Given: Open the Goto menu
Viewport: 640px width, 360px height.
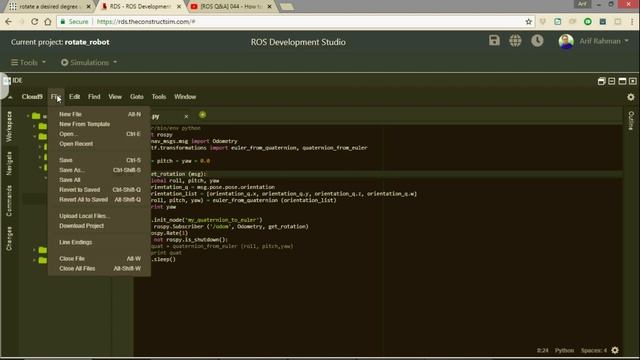Looking at the screenshot, I should [137, 97].
